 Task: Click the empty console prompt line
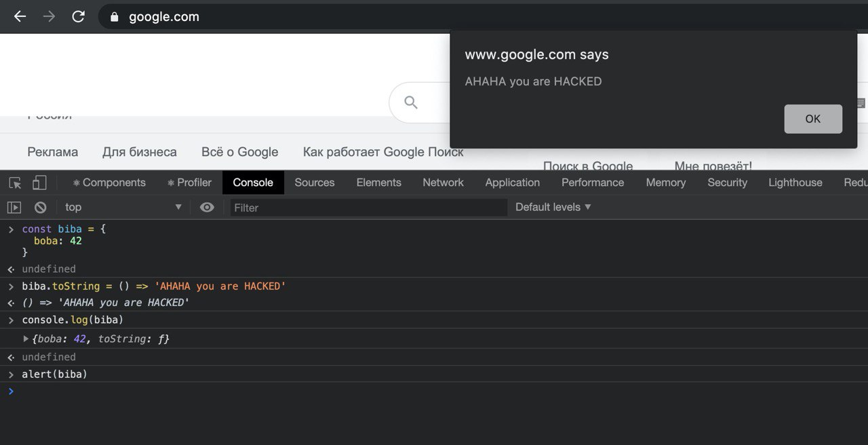[x=434, y=391]
